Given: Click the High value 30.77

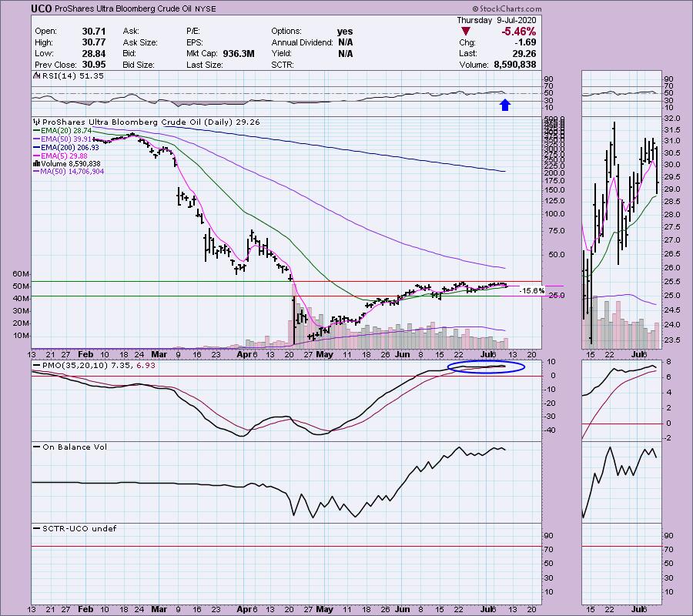Looking at the screenshot, I should coord(94,42).
